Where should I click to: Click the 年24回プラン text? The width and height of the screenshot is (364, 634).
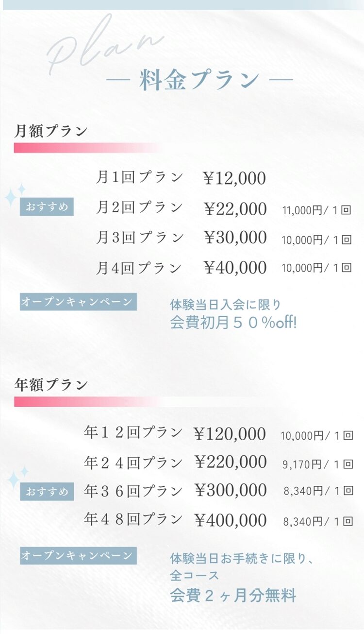133,462
